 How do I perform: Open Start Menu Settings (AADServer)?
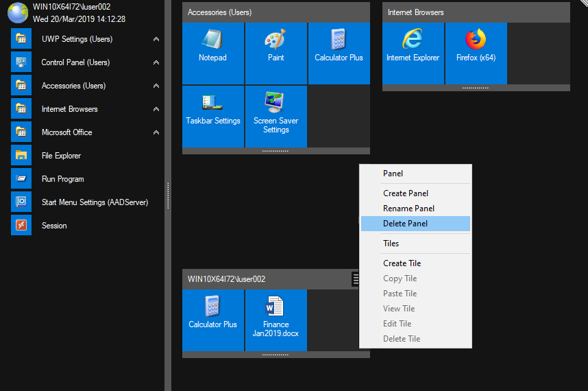(95, 202)
